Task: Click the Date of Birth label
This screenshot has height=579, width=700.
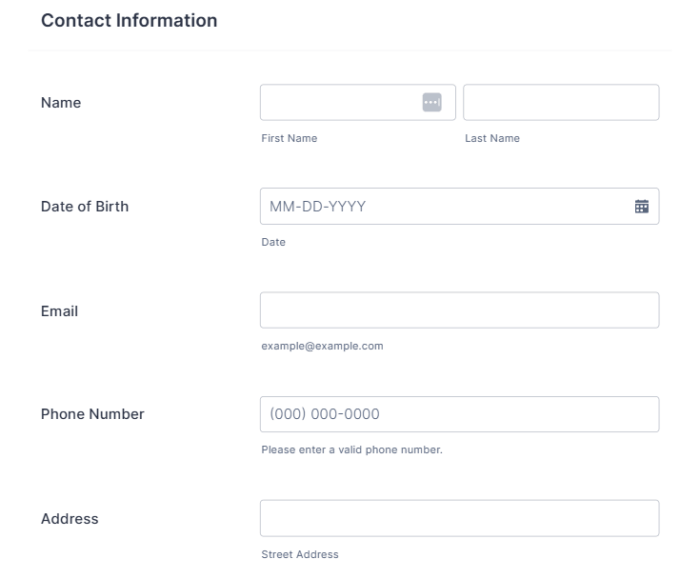Action: pyautogui.click(x=84, y=206)
